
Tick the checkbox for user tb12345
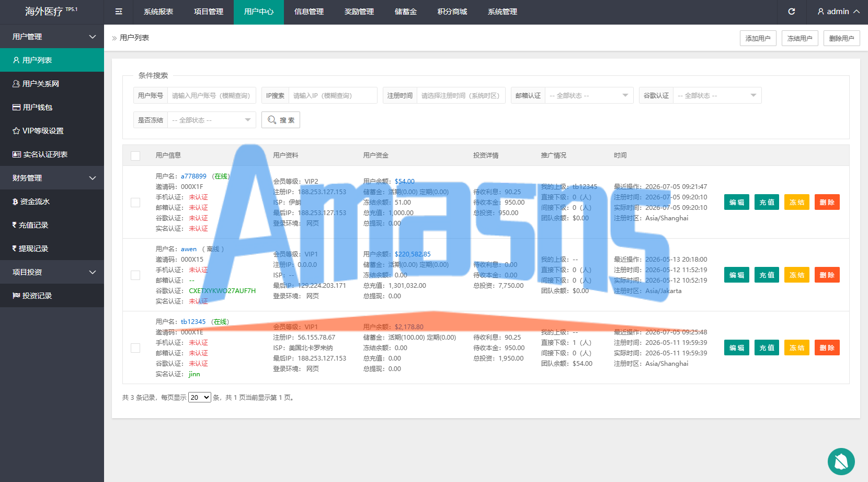[135, 348]
